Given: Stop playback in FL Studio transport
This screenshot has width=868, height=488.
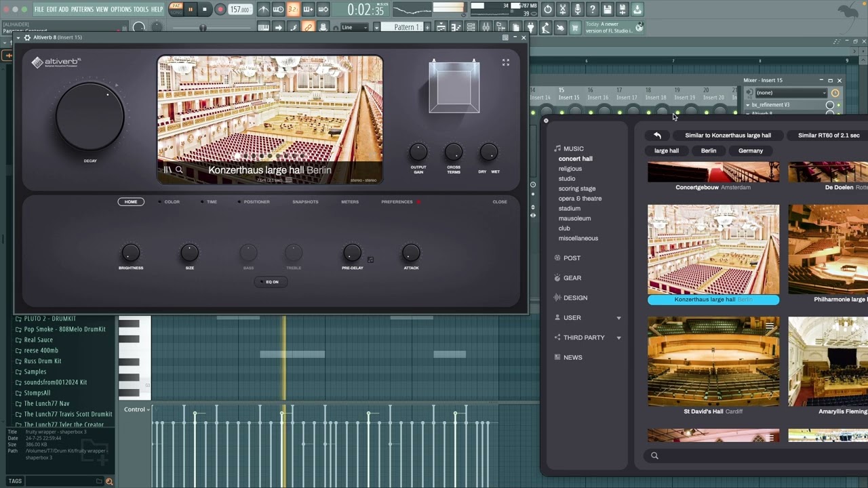Looking at the screenshot, I should tap(205, 9).
